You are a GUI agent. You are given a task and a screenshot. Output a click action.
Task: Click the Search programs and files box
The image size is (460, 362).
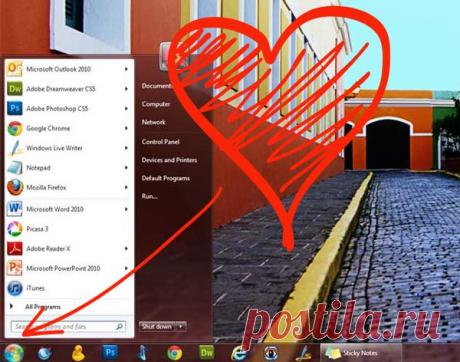pyautogui.click(x=68, y=327)
